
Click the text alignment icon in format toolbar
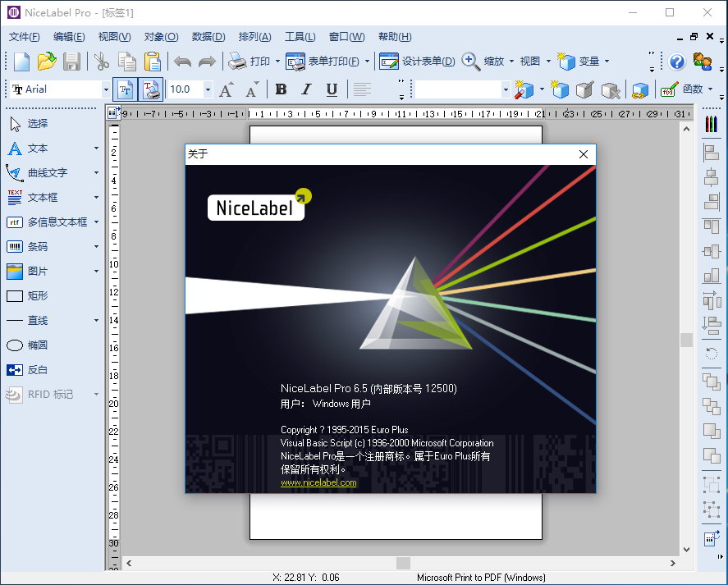(x=362, y=89)
